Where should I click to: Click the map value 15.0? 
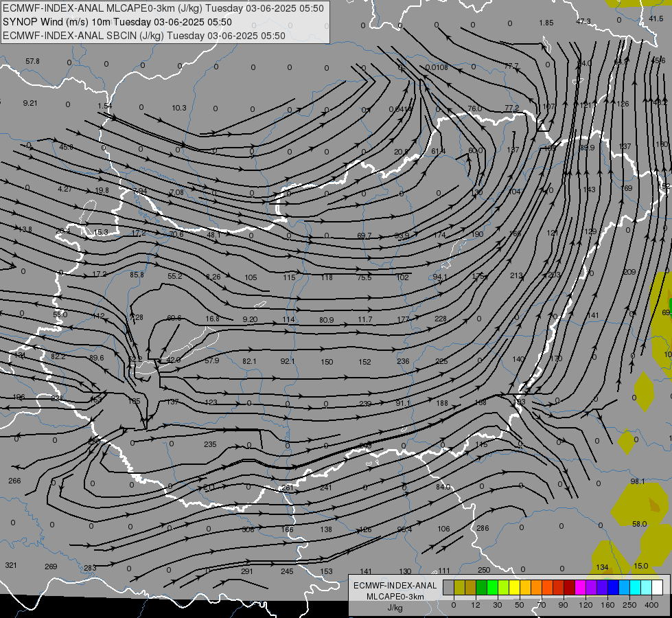640,566
